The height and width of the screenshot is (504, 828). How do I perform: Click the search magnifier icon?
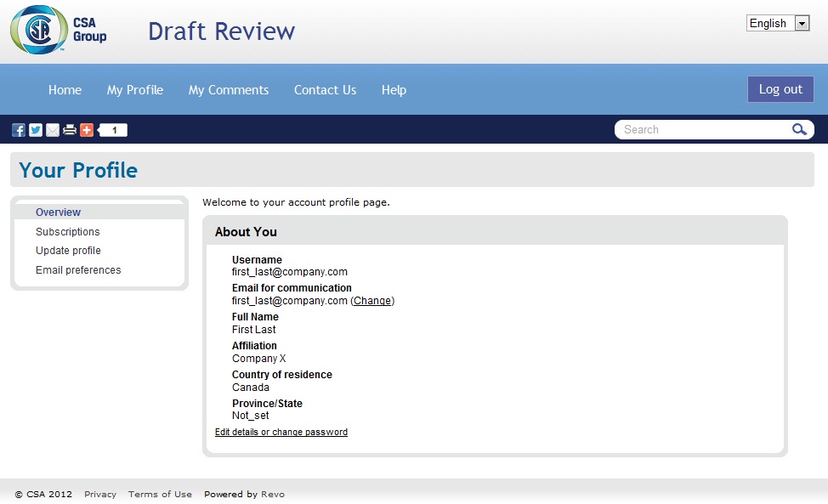[x=799, y=129]
